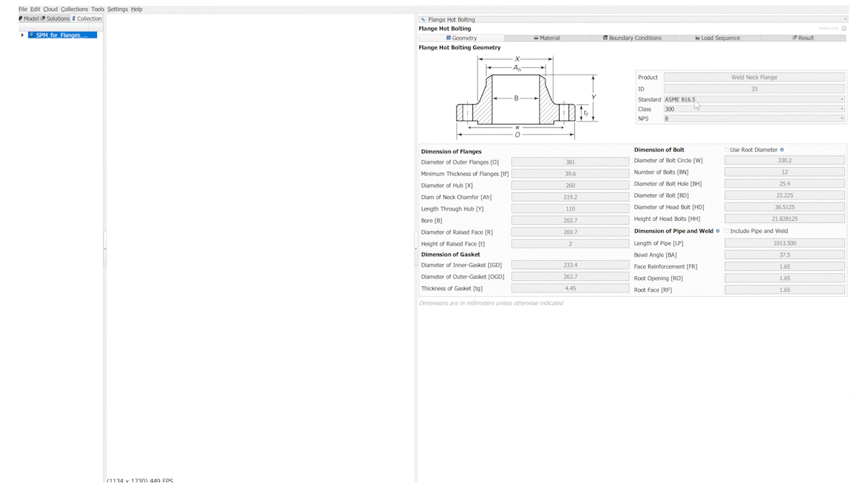Open the Cloud menu
Viewport: 868px width, 488px height.
(x=51, y=9)
